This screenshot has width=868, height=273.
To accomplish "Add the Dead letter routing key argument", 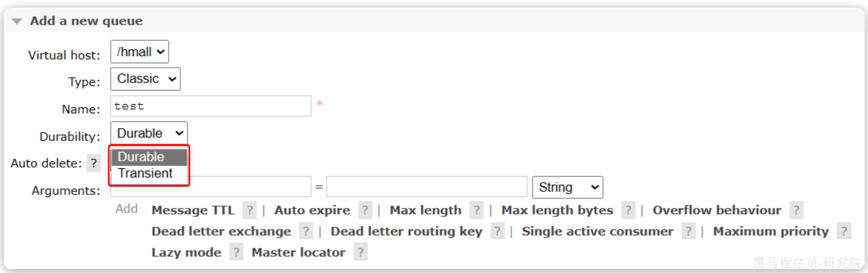I will pyautogui.click(x=406, y=232).
